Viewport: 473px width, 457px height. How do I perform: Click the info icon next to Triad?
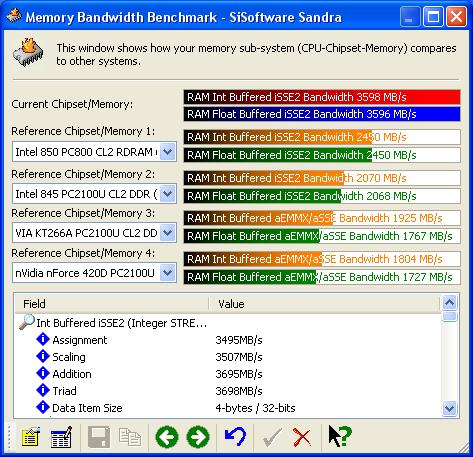pos(43,390)
